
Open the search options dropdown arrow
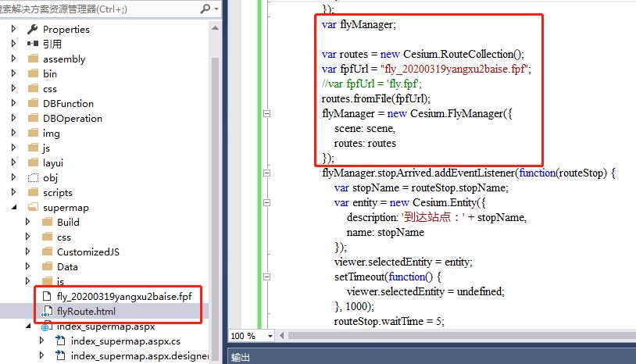[215, 9]
